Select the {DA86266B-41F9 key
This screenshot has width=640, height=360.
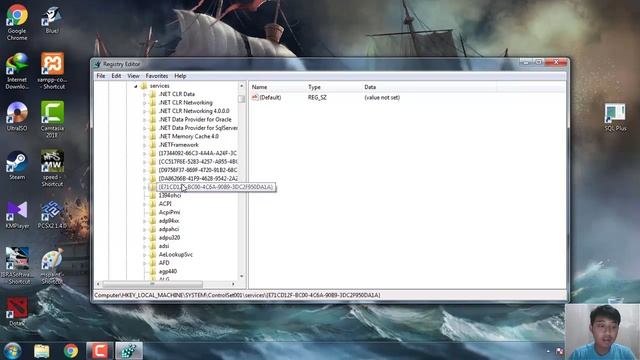[x=198, y=178]
